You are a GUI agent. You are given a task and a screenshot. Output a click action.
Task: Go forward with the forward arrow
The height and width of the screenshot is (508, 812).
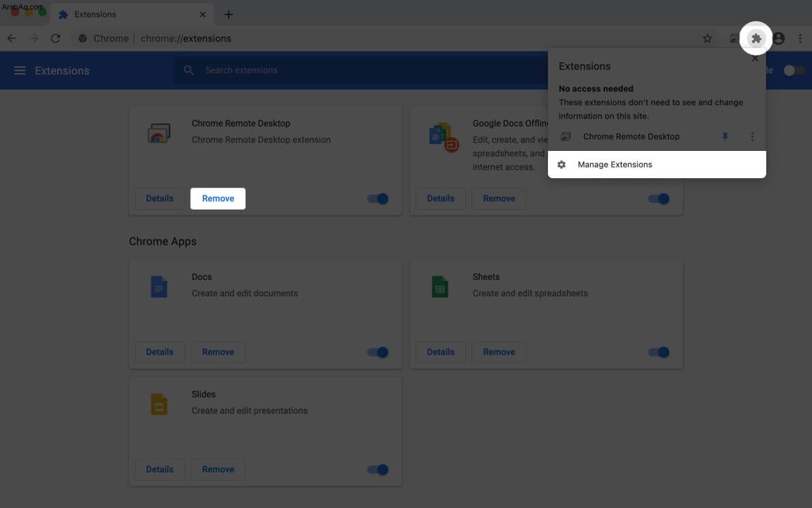pos(33,38)
